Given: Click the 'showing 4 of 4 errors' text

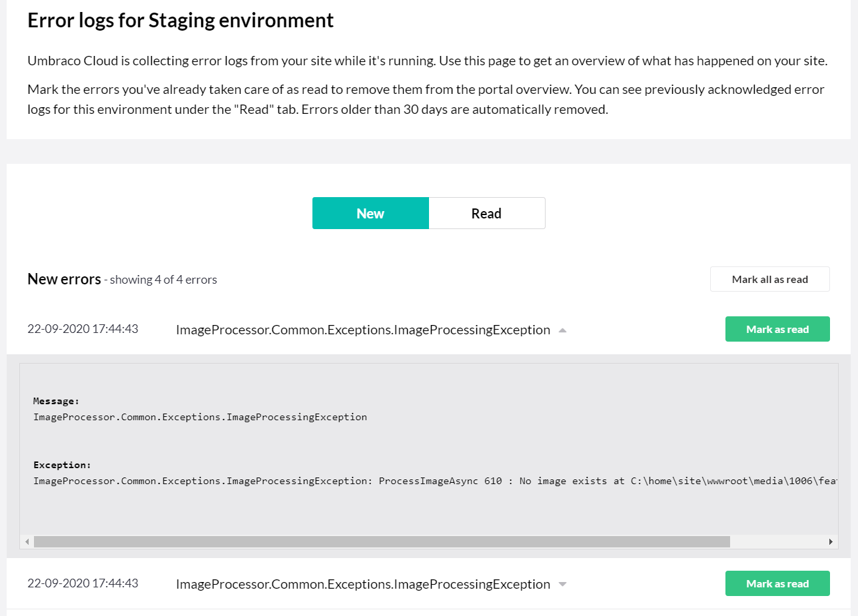Looking at the screenshot, I should tap(164, 280).
